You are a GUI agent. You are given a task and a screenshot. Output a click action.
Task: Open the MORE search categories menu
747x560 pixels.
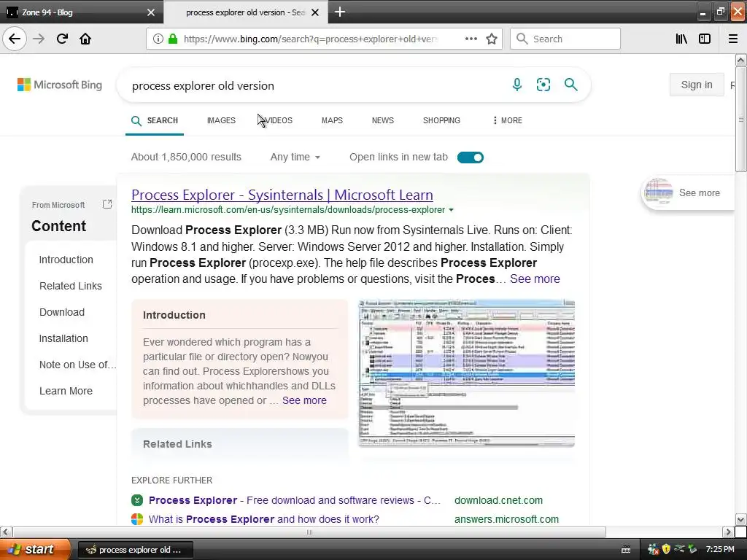[x=508, y=120]
